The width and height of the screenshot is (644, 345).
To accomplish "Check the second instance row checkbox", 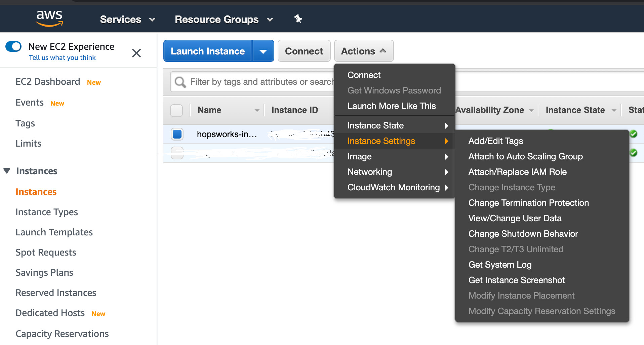I will click(x=177, y=153).
